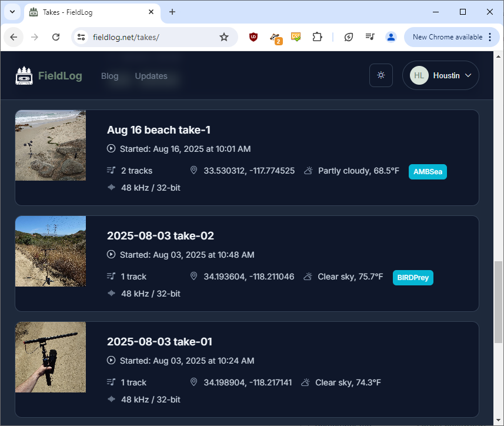This screenshot has height=426, width=504.
Task: Click the AMBSea tag badge
Action: pyautogui.click(x=428, y=172)
